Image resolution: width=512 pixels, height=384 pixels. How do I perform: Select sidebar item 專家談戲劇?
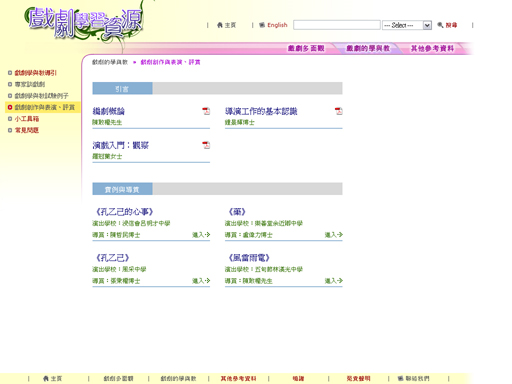(30, 84)
